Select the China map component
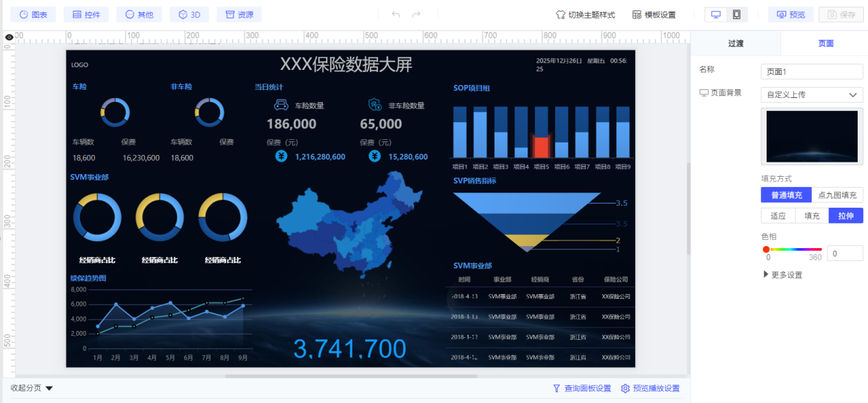Image resolution: width=868 pixels, height=403 pixels. tap(349, 226)
